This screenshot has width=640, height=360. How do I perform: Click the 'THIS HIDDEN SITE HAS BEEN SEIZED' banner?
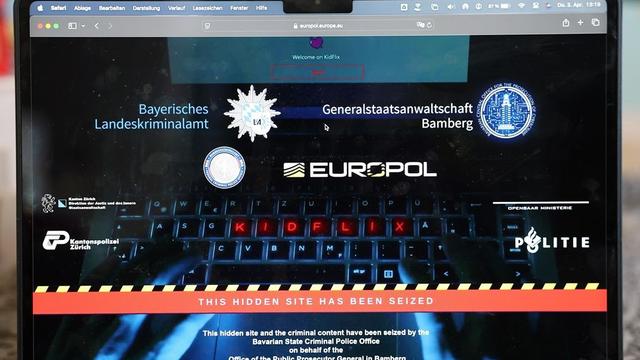coord(320,301)
